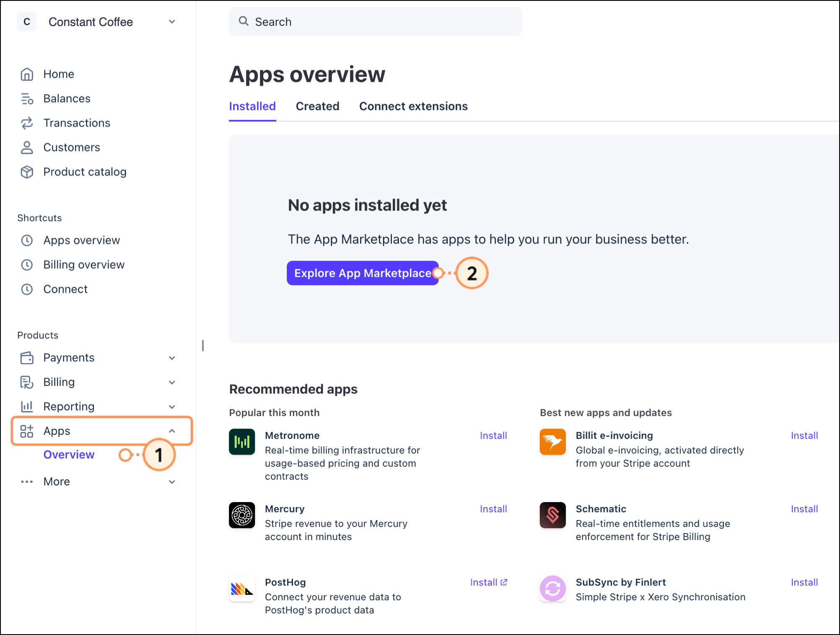Image resolution: width=840 pixels, height=635 pixels.
Task: Click the sidebar collapse handle
Action: pos(203,346)
